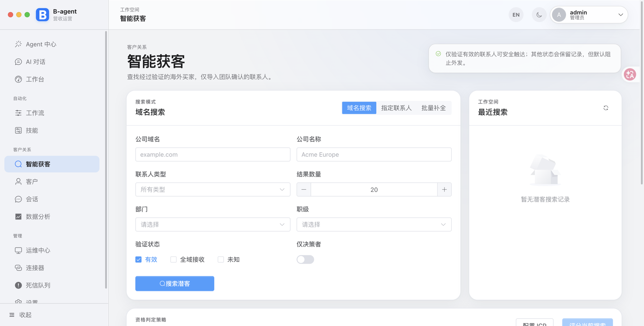Image resolution: width=644 pixels, height=326 pixels.
Task: Click the sidebar vertical scrollbar
Action: coord(106,160)
